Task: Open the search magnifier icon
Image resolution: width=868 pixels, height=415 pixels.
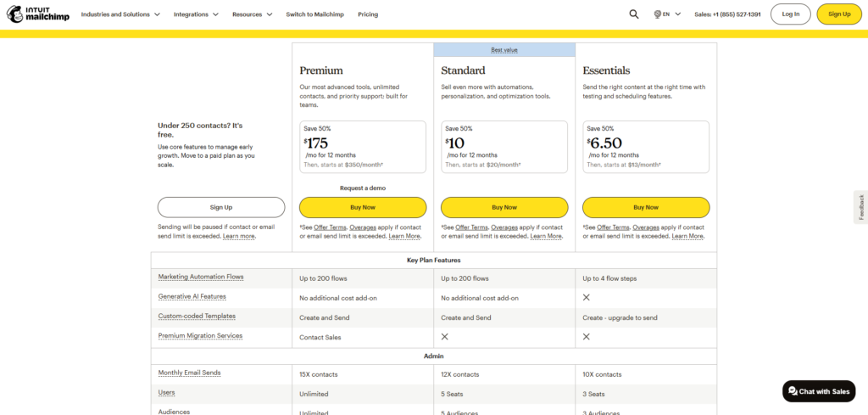Action: click(x=634, y=14)
